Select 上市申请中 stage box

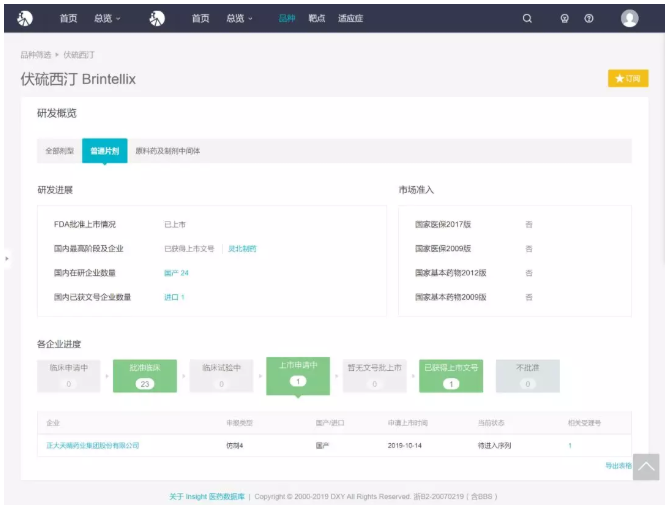coord(298,376)
